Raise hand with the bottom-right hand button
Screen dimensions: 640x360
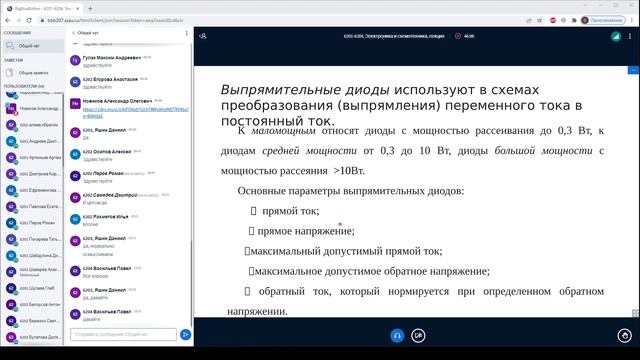pyautogui.click(x=624, y=336)
